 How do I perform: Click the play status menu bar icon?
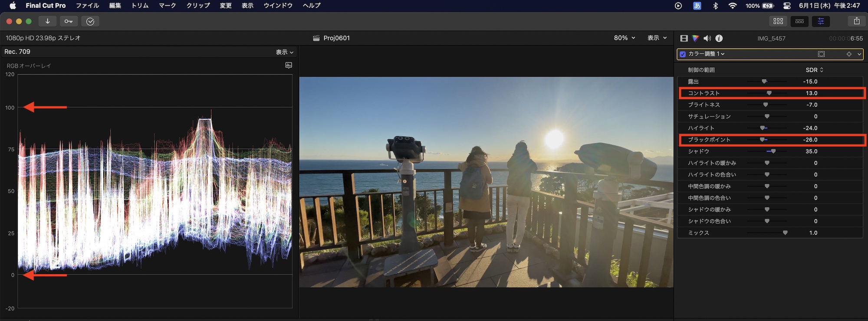(678, 6)
